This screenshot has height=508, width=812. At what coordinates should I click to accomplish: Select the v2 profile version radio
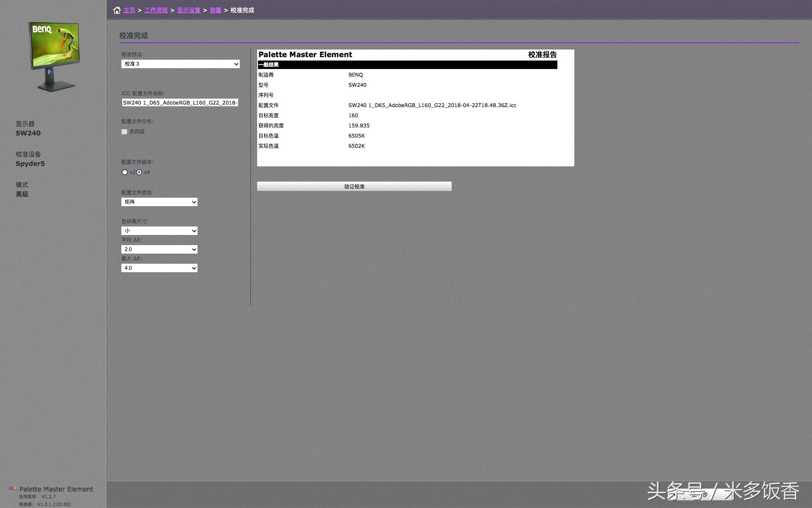125,172
